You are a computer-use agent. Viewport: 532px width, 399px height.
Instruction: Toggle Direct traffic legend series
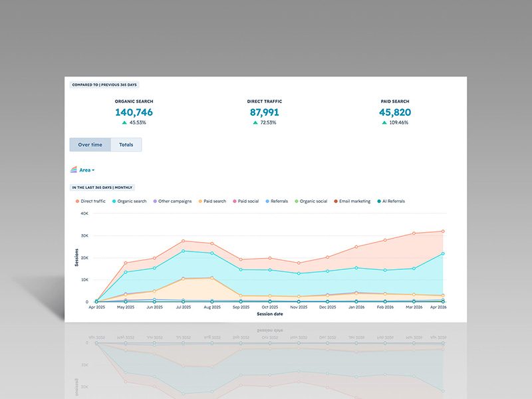pos(90,201)
